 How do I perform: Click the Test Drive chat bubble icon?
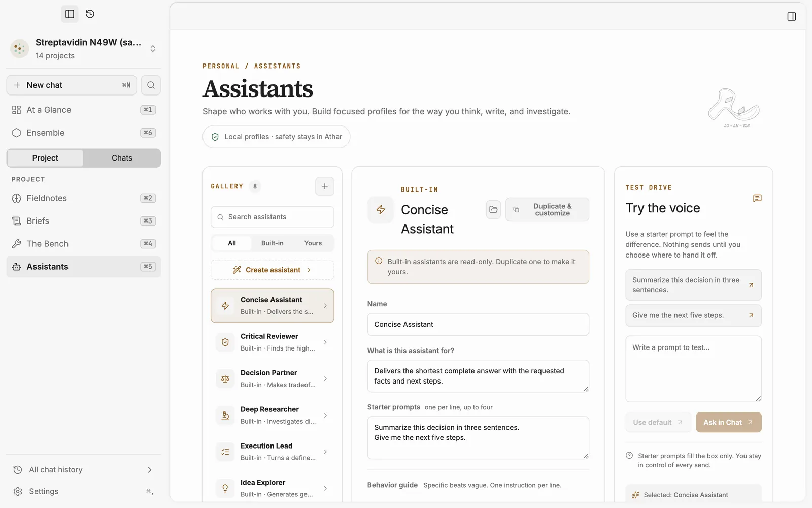tap(757, 198)
